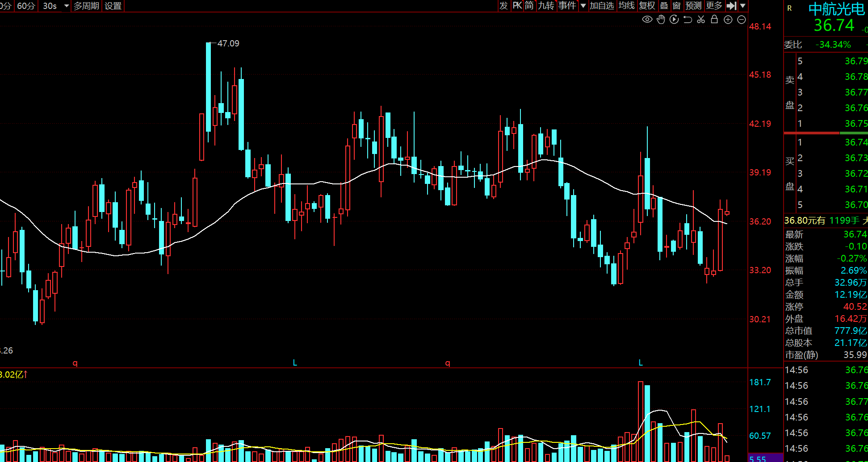
Task: Open the 30s period dropdown arrow
Action: point(67,6)
